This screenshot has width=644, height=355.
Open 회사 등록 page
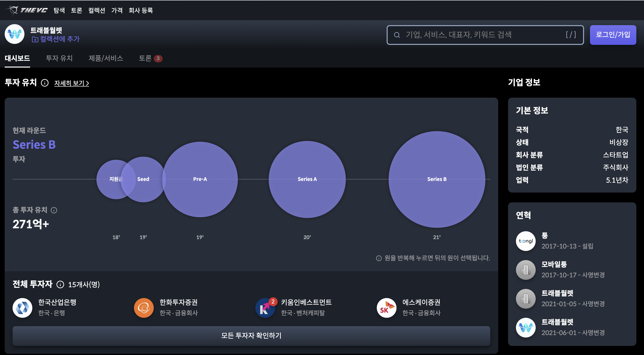(141, 10)
